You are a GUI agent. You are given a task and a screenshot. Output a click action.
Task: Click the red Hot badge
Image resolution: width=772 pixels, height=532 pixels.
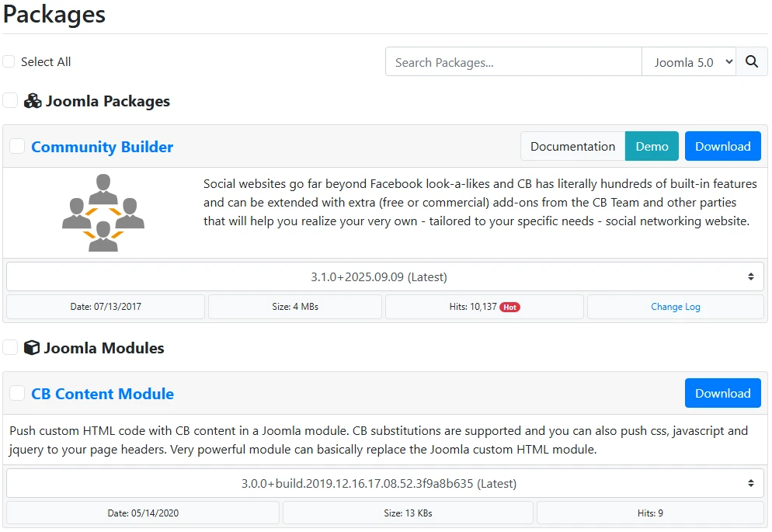coord(509,307)
